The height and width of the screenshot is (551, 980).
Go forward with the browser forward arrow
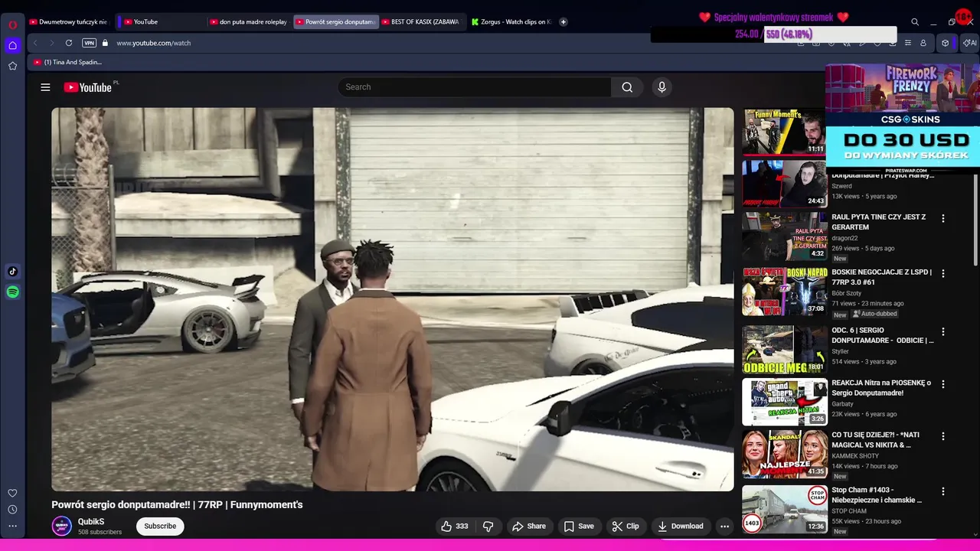coord(51,43)
